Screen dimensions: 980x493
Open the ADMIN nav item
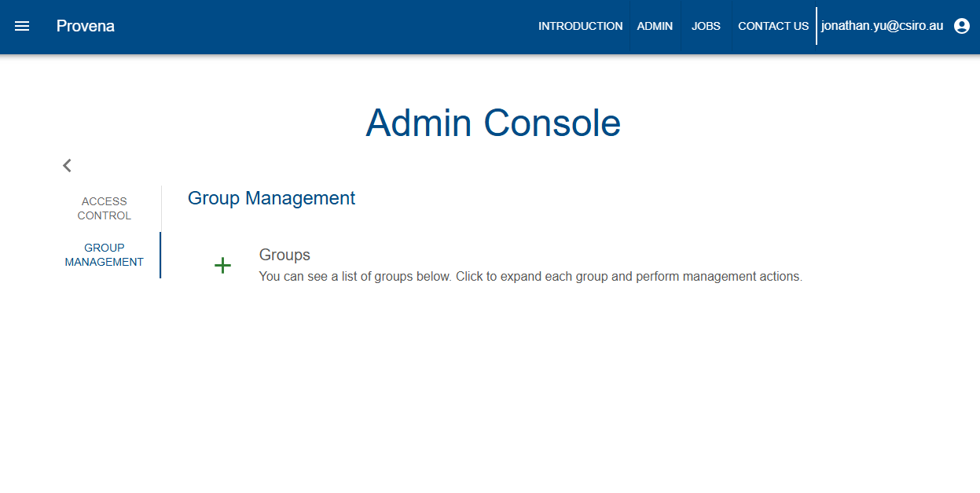pos(655,26)
